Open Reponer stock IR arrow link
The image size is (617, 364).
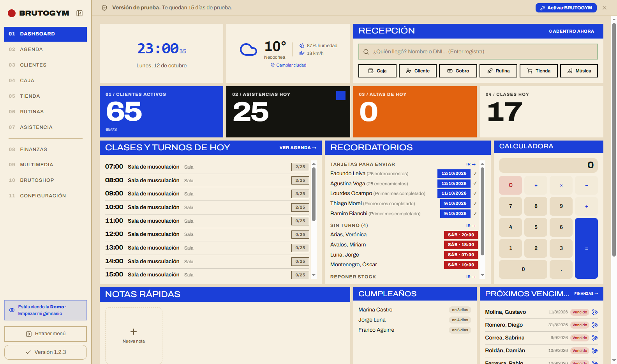point(471,277)
